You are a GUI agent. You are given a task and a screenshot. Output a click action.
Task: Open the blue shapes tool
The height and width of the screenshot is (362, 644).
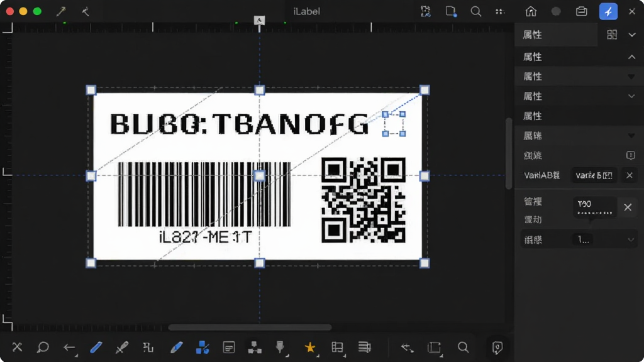click(x=203, y=347)
